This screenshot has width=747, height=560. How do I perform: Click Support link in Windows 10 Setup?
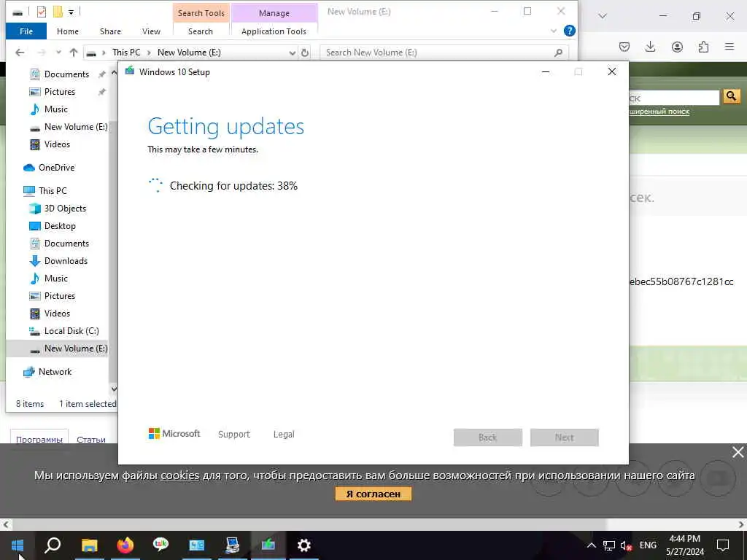tap(234, 435)
